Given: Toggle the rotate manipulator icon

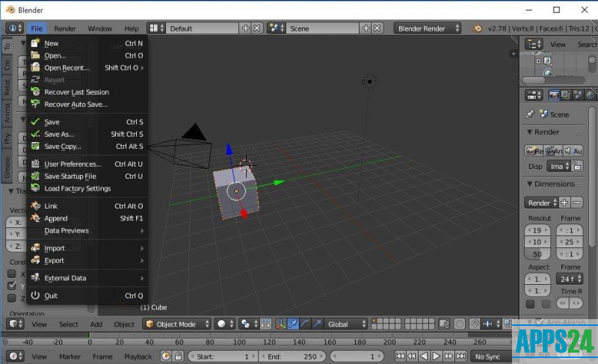Looking at the screenshot, I should click(305, 324).
